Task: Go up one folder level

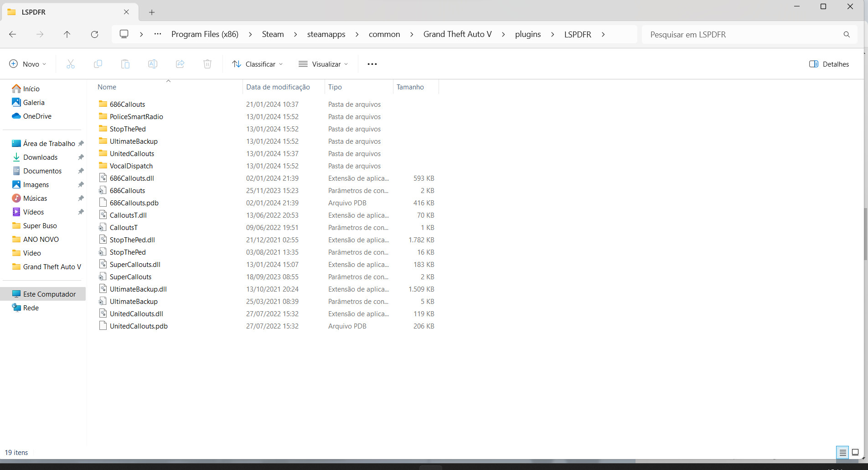Action: click(x=67, y=34)
